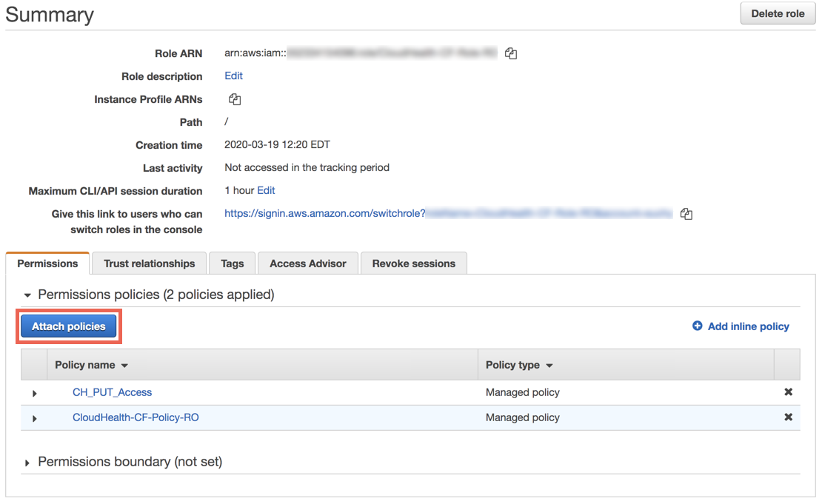The height and width of the screenshot is (504, 822).
Task: Expand the Permissions boundary section
Action: 27,461
